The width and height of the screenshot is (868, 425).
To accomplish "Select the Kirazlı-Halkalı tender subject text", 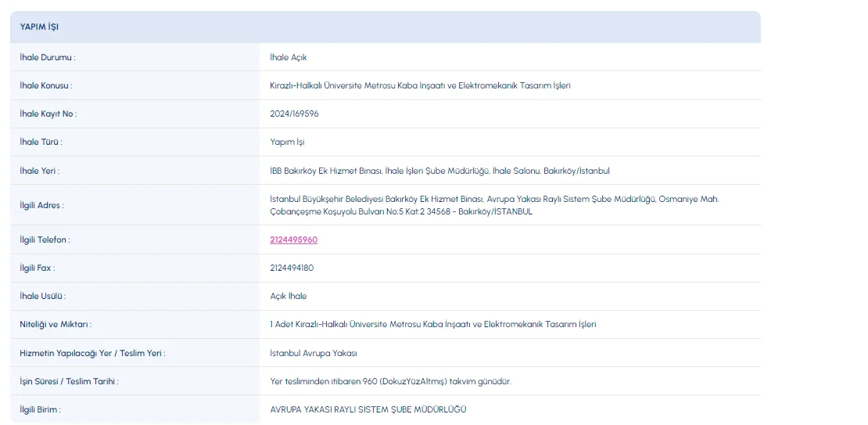I will pos(420,85).
